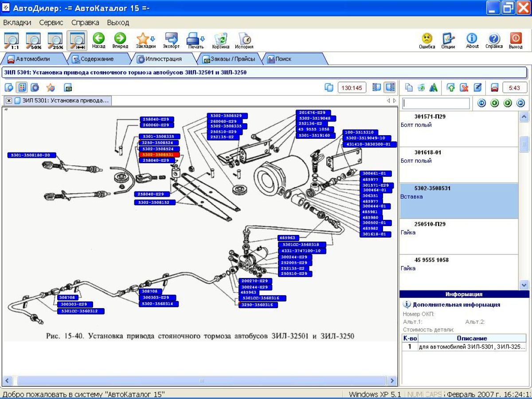Click the star bookmark icon below title
Screen dimensions: 532x399
click(51, 88)
